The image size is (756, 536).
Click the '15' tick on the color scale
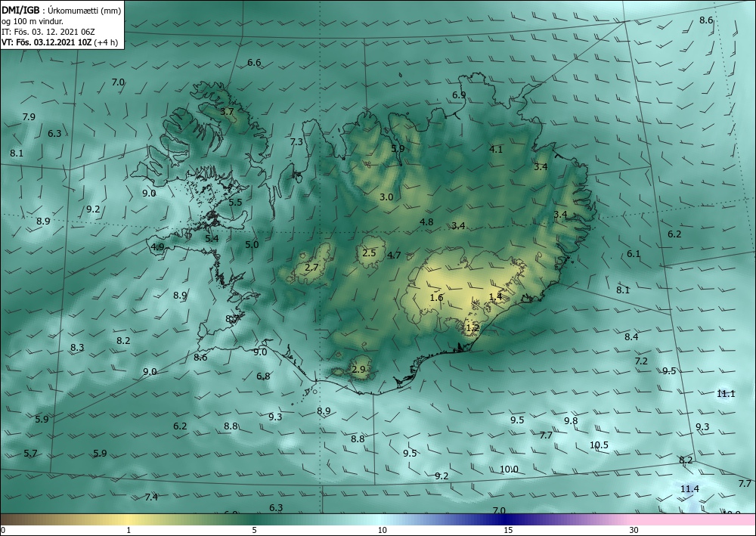point(508,531)
